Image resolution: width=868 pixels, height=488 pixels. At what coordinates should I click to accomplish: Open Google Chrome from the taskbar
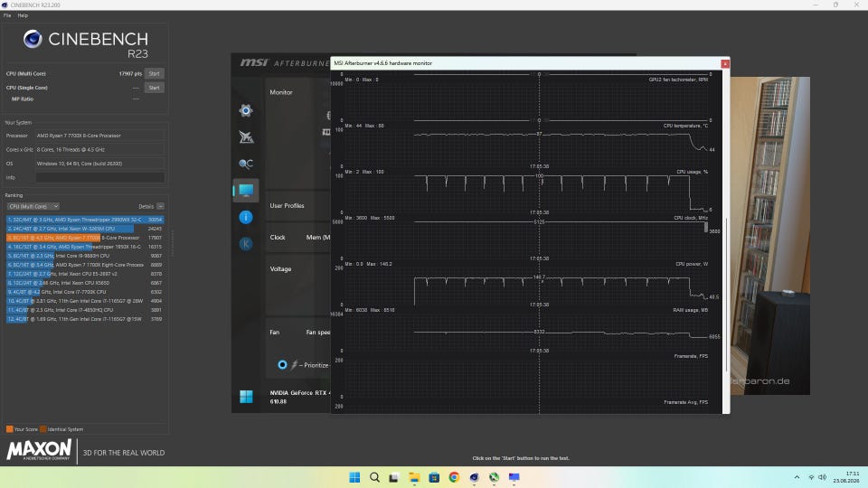click(454, 477)
